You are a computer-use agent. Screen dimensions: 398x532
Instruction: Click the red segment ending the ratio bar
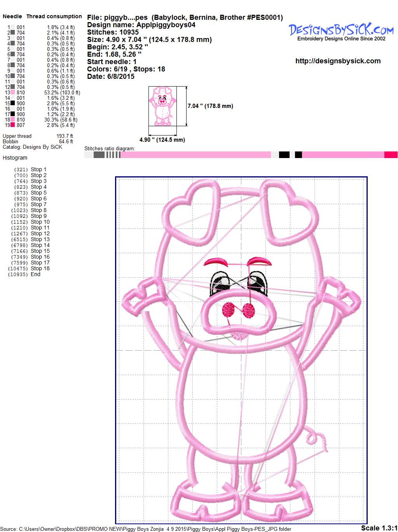391,155
